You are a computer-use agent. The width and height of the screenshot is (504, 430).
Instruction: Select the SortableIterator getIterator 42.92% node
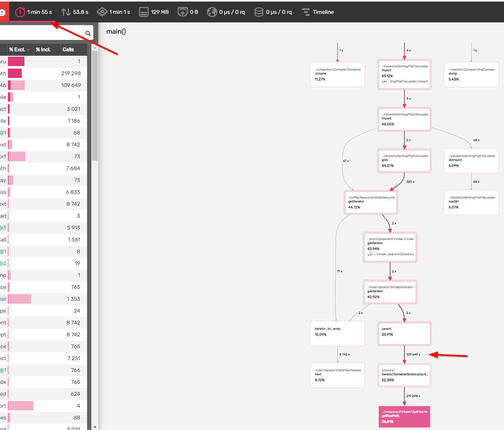coord(390,292)
